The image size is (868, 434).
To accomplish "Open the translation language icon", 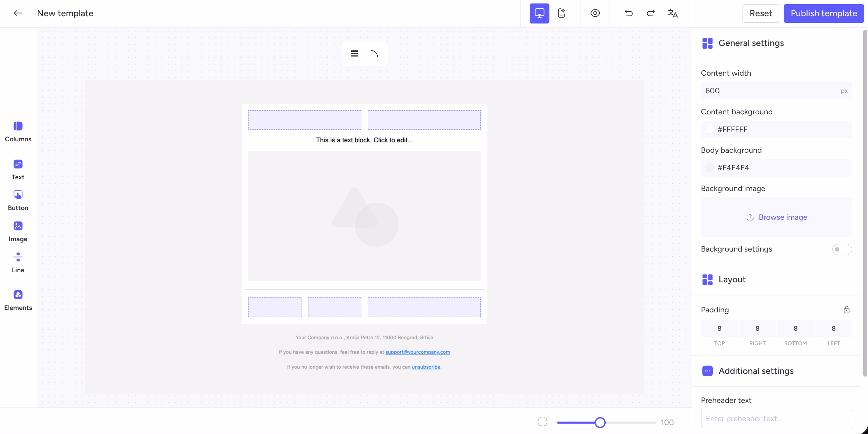I will 673,13.
